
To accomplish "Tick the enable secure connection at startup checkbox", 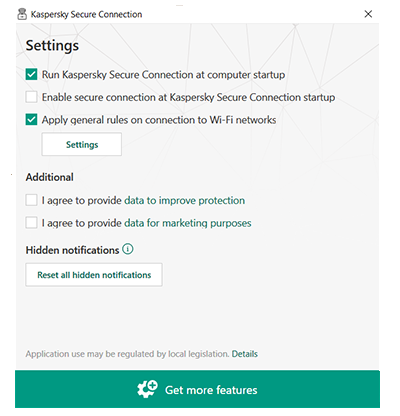I will (x=31, y=97).
